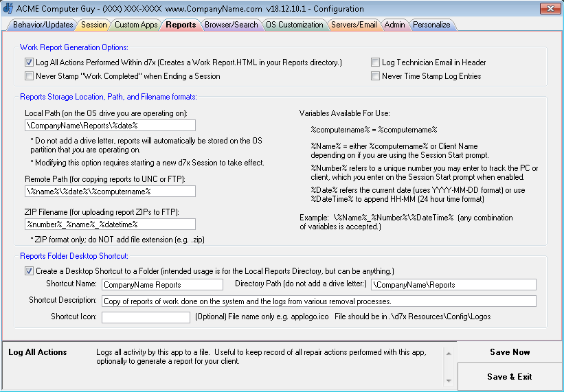
Task: Click the Shortcut Name field
Action: click(162, 285)
